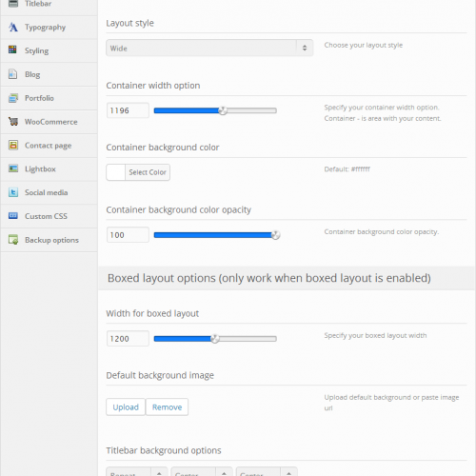
Task: Click the Container width option heading
Action: 153,86
